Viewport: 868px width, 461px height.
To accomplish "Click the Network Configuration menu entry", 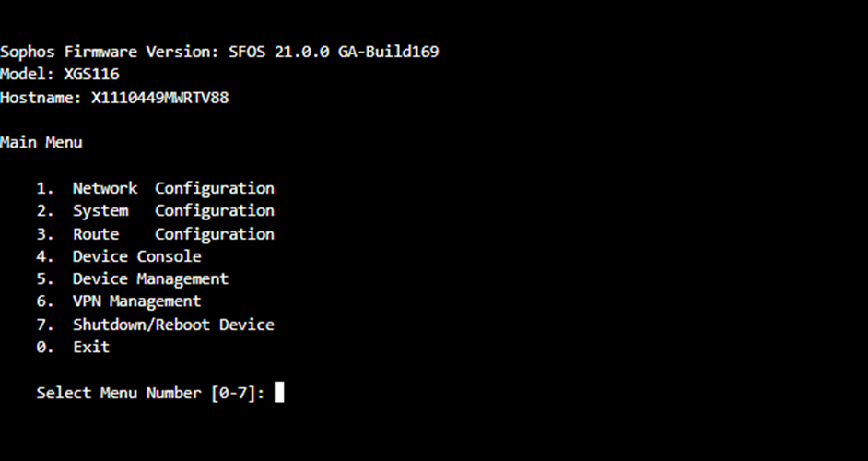I will tap(173, 188).
